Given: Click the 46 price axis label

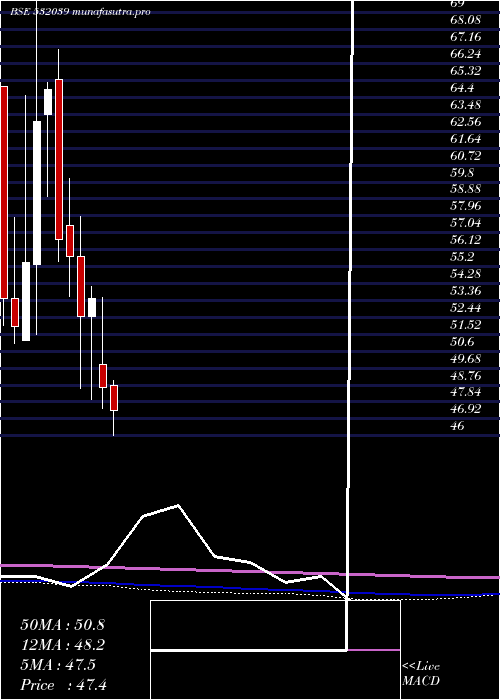Looking at the screenshot, I should point(457,427).
